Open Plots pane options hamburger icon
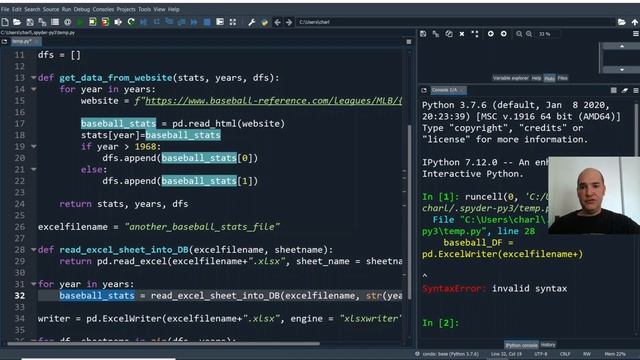 (636, 34)
